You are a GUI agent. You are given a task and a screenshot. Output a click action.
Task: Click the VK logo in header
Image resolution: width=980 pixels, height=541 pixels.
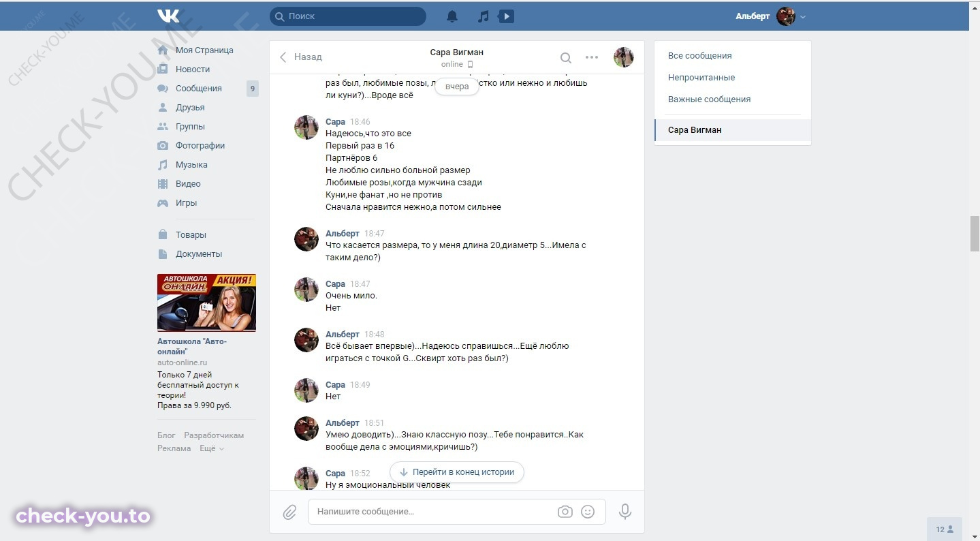tap(168, 16)
